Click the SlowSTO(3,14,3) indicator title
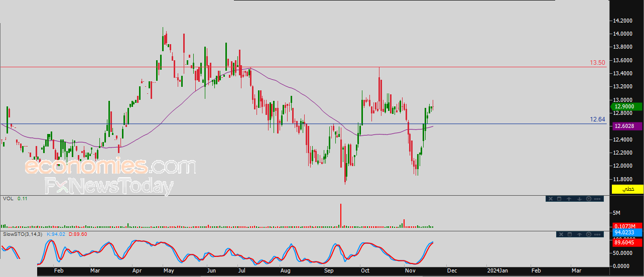This screenshot has width=644, height=277. point(23,234)
